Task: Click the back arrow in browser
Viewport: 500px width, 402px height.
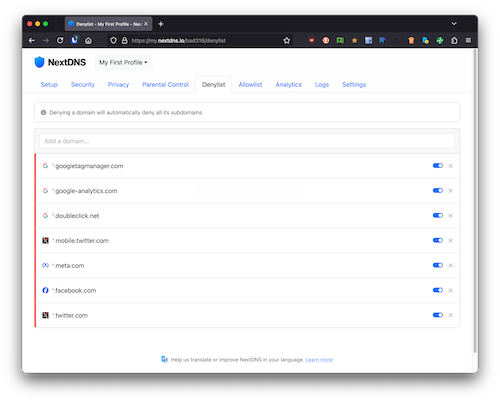Action: (32, 40)
